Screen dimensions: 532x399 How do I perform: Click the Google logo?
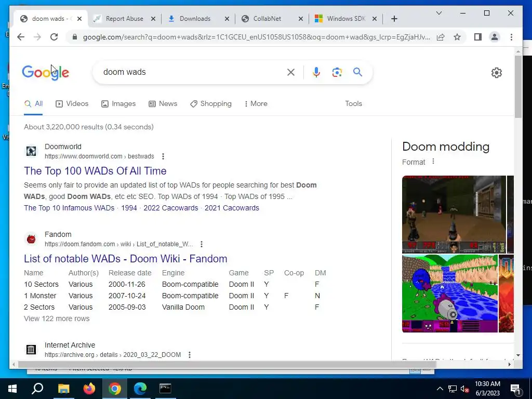click(46, 72)
